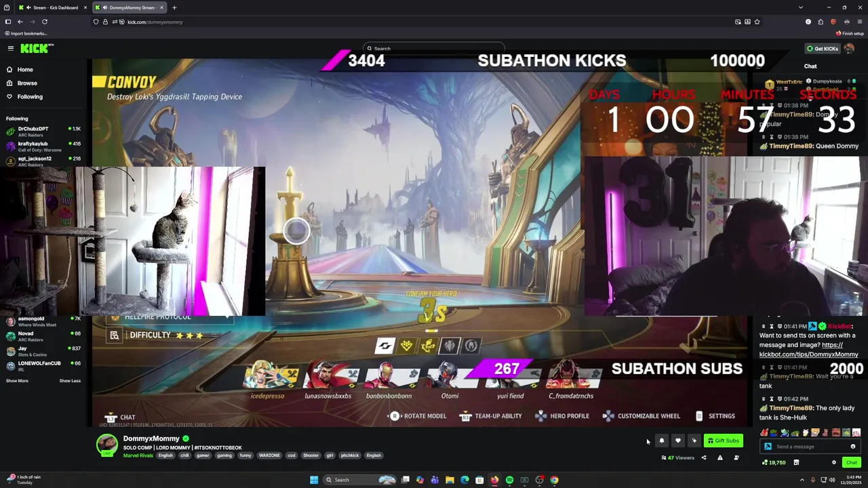The image size is (868, 488).
Task: Click the icon right of report
Action: pyautogui.click(x=736, y=457)
